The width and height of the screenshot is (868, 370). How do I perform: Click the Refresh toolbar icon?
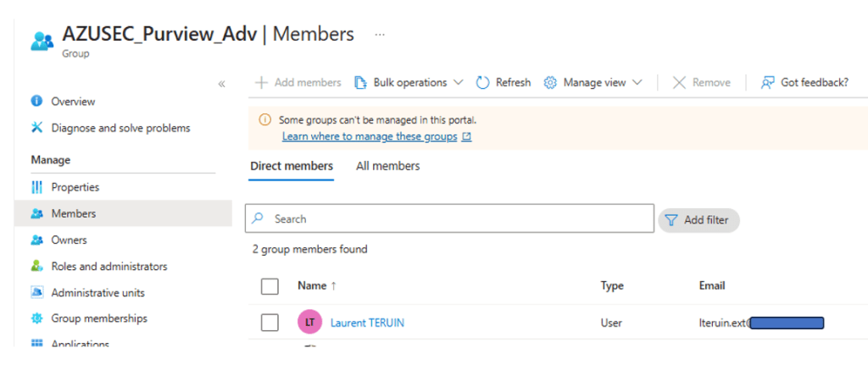point(483,83)
